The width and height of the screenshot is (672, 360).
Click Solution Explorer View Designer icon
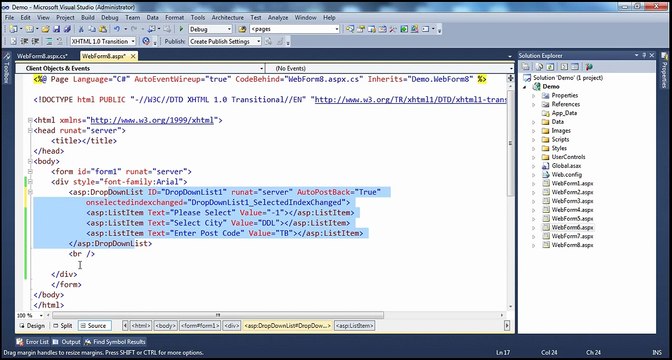pos(575,67)
